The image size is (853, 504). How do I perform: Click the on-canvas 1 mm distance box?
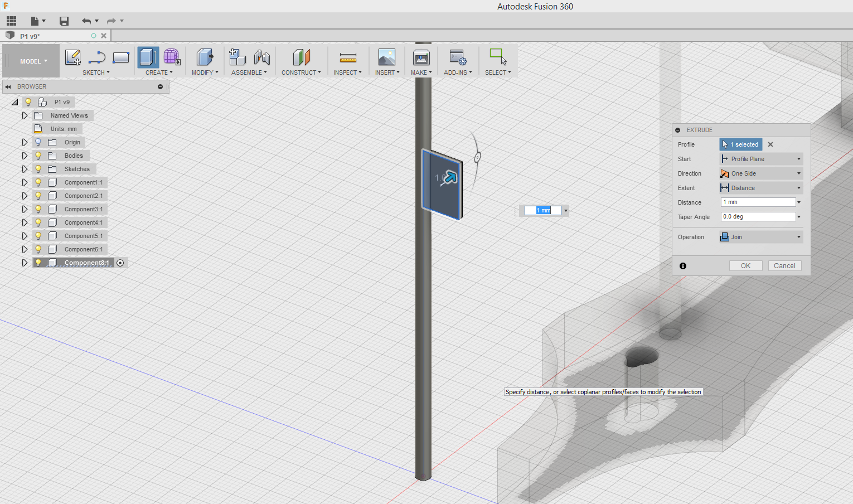543,210
